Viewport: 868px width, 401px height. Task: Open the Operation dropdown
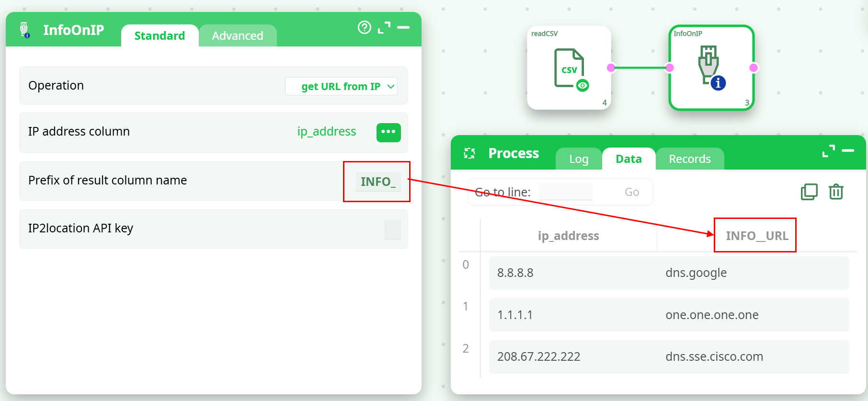coord(341,86)
